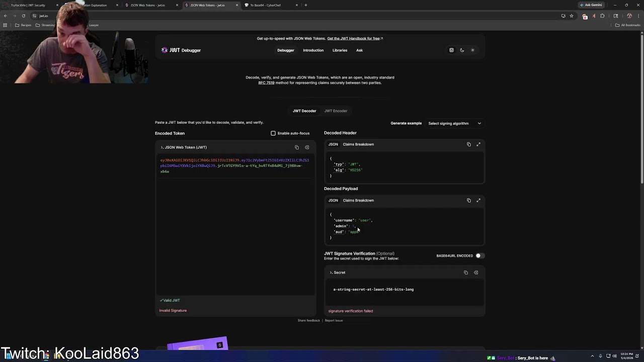The width and height of the screenshot is (644, 362).
Task: Go back in the browser
Action: click(x=6, y=16)
